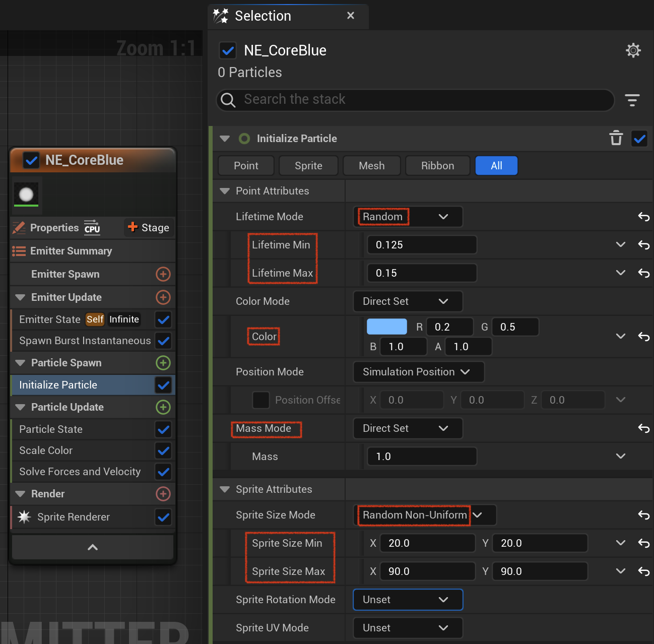This screenshot has height=644, width=654.
Task: Select the Sprite filter tab
Action: pos(308,166)
